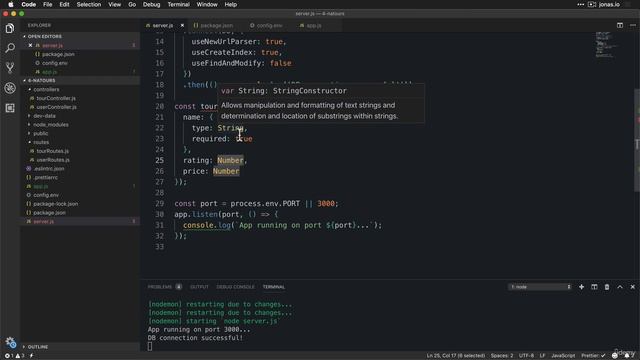Change language mode 'JavaScript' in status bar
The width and height of the screenshot is (640, 360).
coord(563,356)
